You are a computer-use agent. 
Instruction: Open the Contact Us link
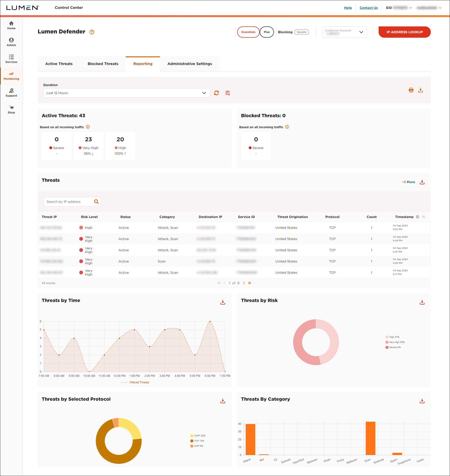(x=369, y=8)
